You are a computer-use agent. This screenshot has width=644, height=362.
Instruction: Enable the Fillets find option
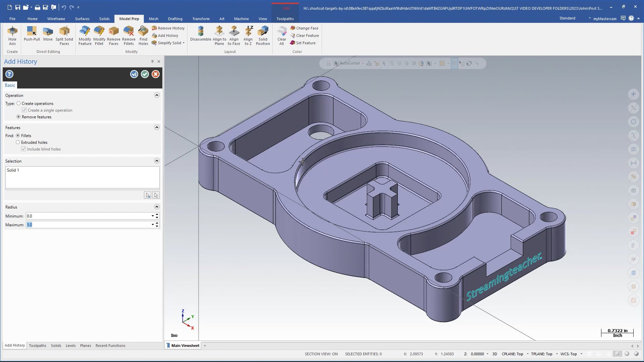pos(18,136)
